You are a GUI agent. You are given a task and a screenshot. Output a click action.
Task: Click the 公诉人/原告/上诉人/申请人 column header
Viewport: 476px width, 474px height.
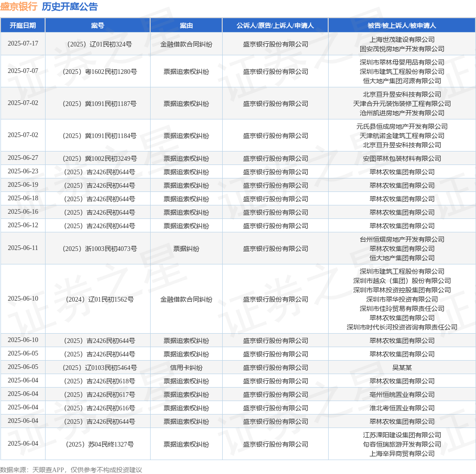coord(275,26)
